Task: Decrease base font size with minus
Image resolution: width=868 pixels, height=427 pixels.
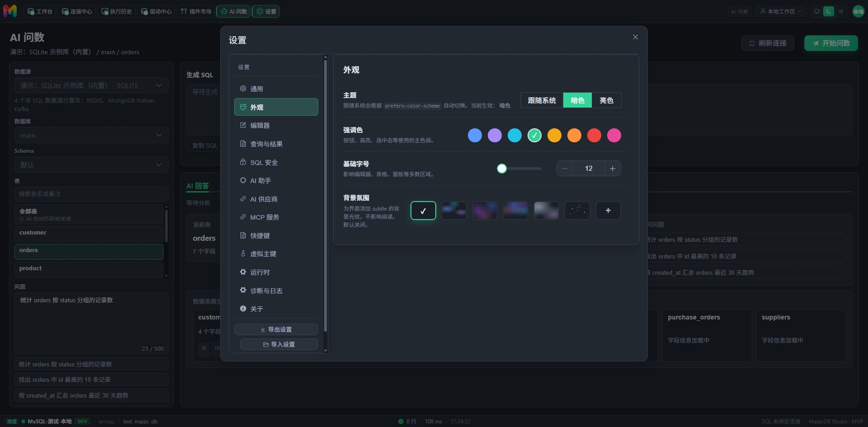Action: point(565,169)
